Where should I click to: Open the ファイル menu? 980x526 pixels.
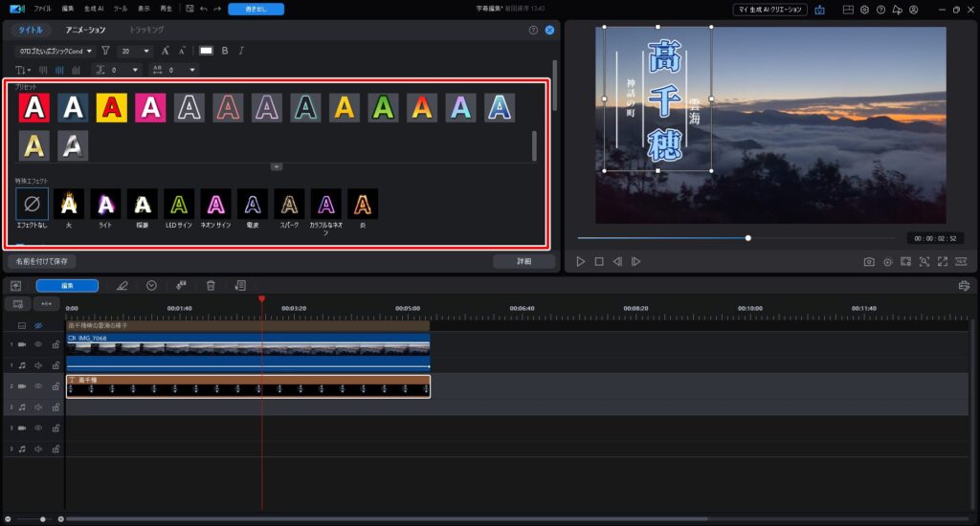click(x=43, y=10)
